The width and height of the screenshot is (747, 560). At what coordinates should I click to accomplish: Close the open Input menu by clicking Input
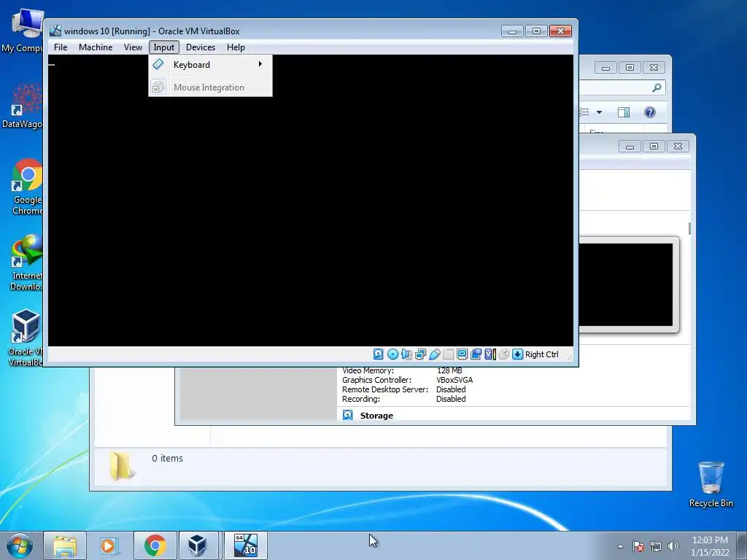click(164, 47)
